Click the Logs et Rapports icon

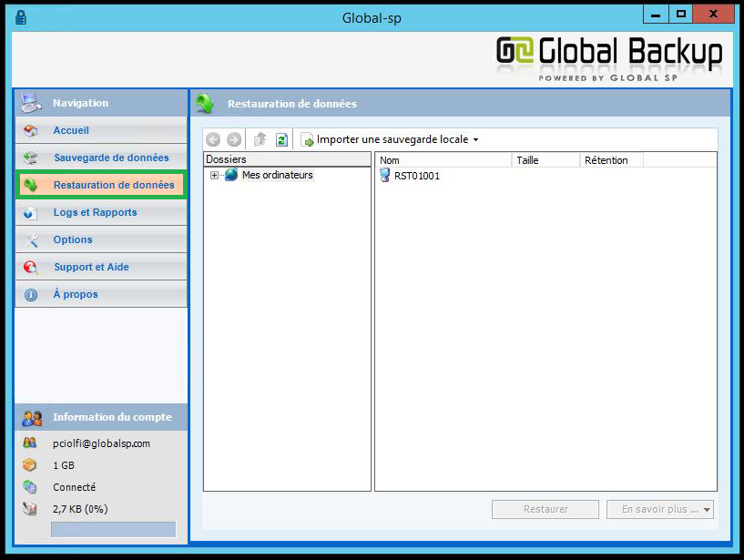[x=31, y=212]
